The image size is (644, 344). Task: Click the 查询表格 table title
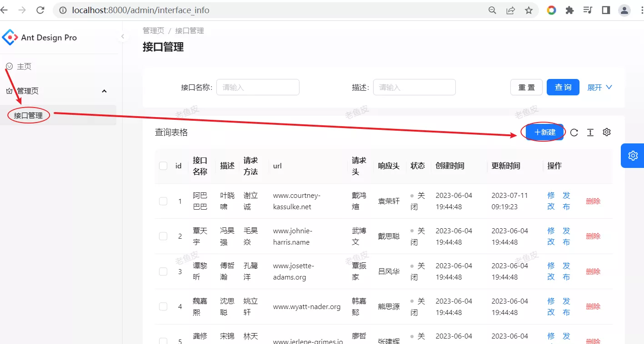[x=171, y=132]
